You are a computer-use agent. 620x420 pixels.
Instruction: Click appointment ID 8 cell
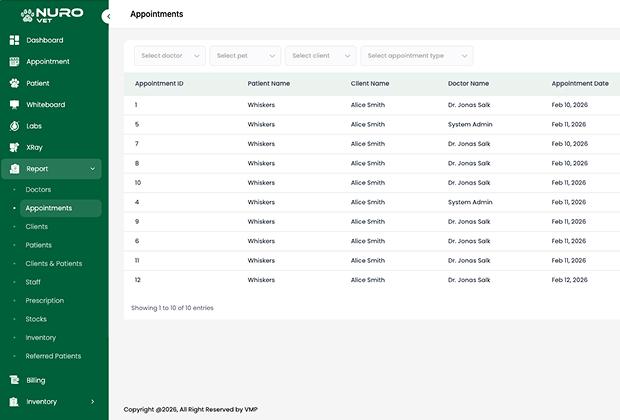click(137, 163)
